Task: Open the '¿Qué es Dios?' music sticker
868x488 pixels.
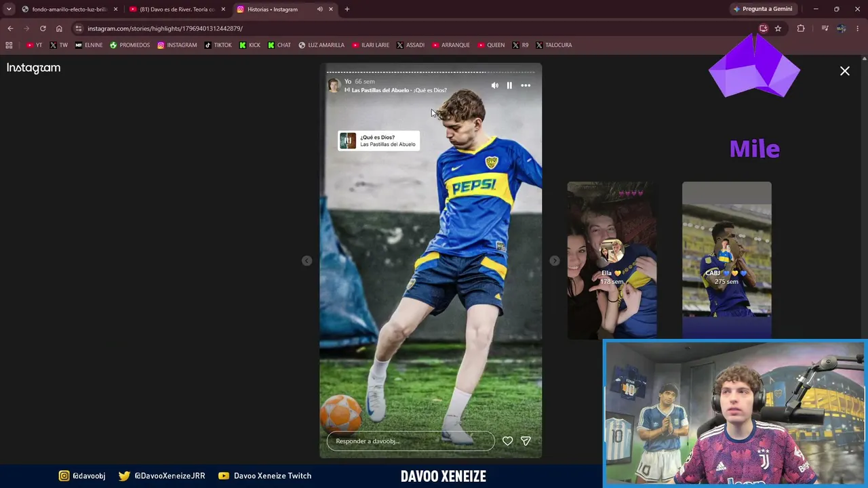Action: tap(378, 140)
